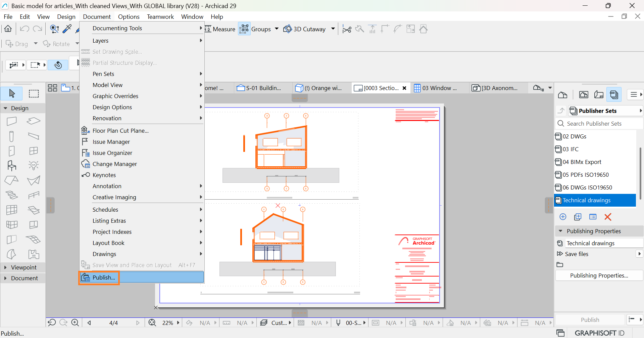Select the Slab tool icon
Screen dimensions: 644x338
(x=34, y=121)
